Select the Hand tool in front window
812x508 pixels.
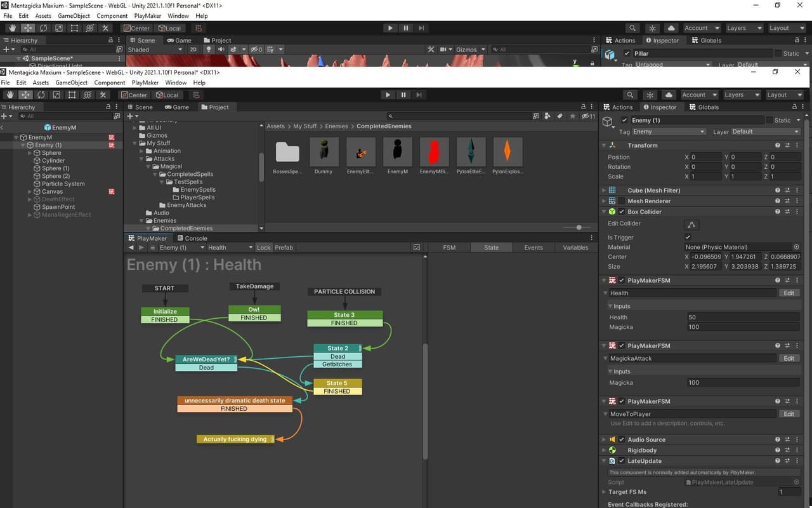point(10,95)
